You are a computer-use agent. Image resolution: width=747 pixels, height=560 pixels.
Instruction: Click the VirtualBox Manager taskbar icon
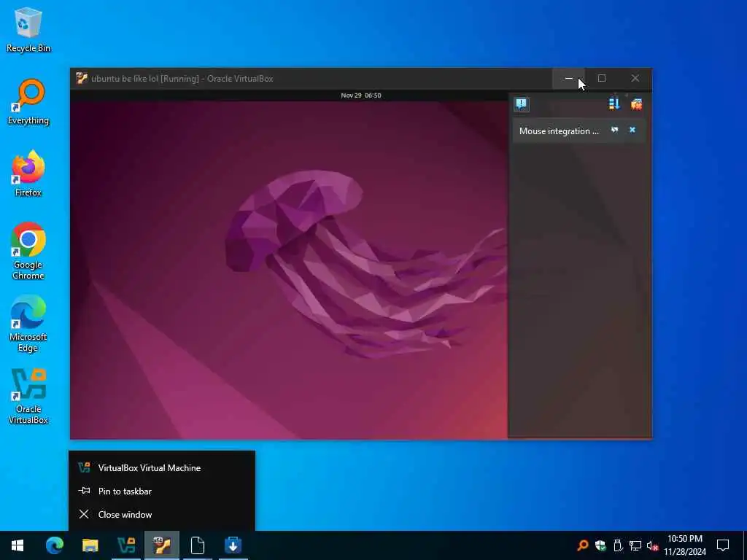tap(126, 545)
